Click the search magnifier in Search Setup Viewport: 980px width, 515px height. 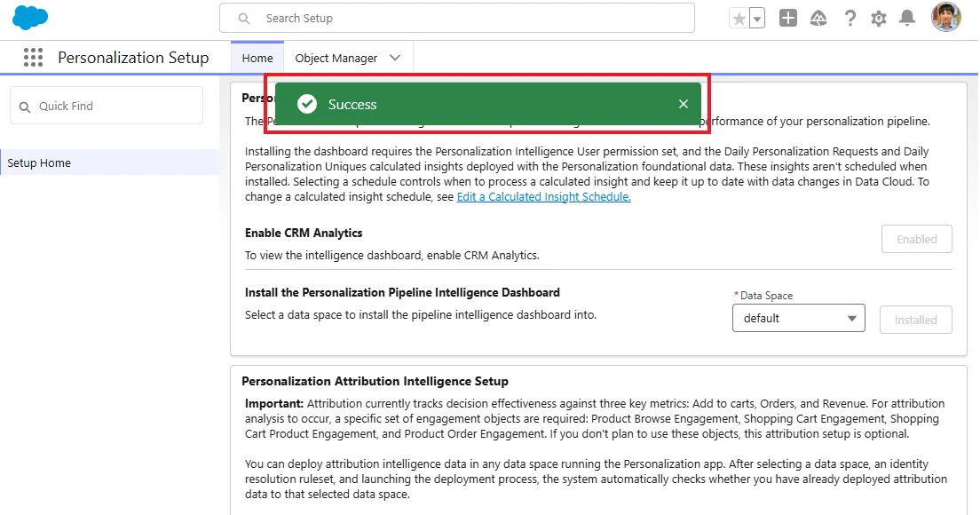pos(244,19)
